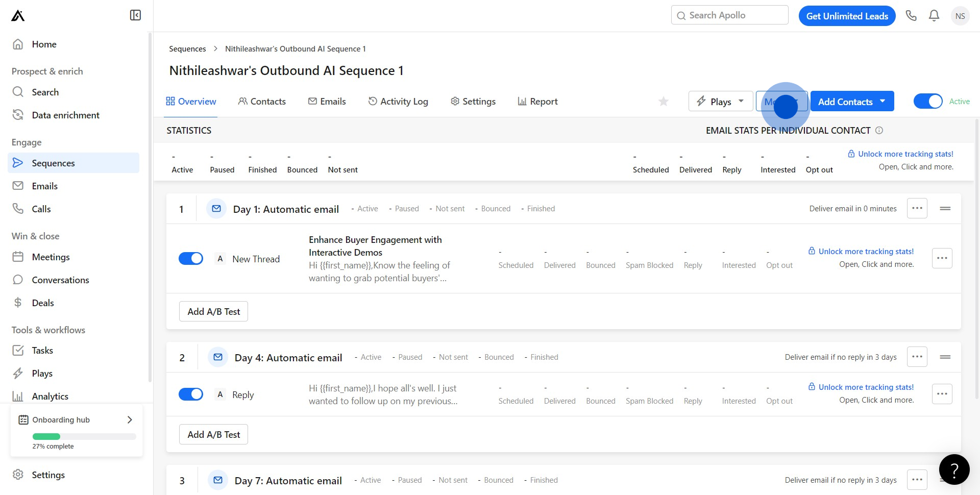The height and width of the screenshot is (495, 980).
Task: Open the phone dialer icon
Action: coord(911,16)
